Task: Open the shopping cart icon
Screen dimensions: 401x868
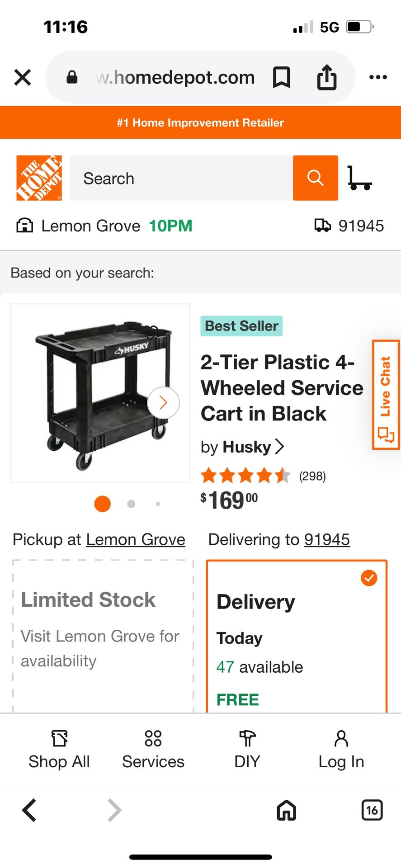Action: [359, 178]
